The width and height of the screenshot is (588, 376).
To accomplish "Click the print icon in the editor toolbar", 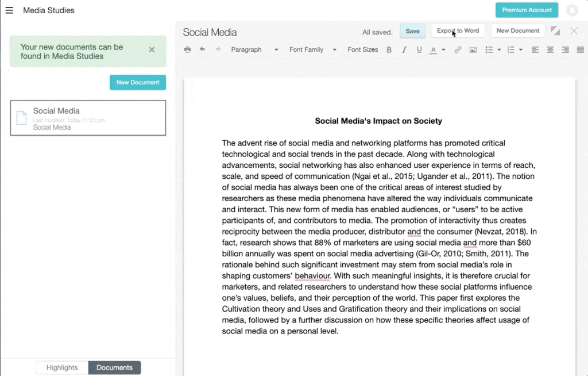I will 188,50.
